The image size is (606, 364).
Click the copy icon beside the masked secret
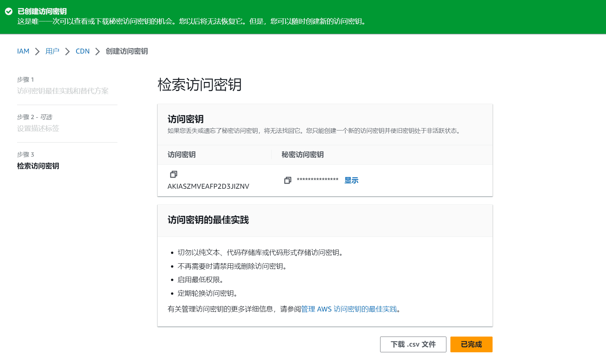[x=287, y=180]
